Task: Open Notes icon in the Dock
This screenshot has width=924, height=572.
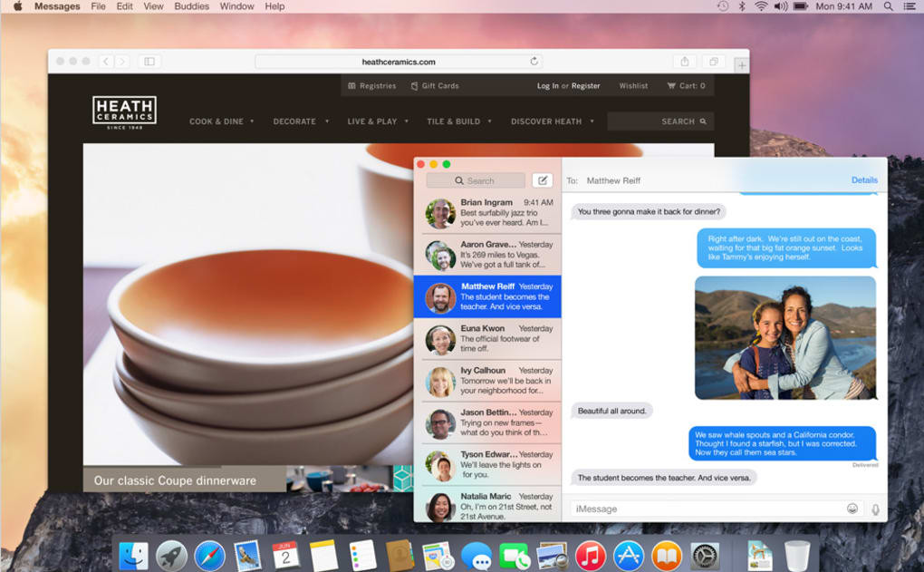Action: coord(323,556)
